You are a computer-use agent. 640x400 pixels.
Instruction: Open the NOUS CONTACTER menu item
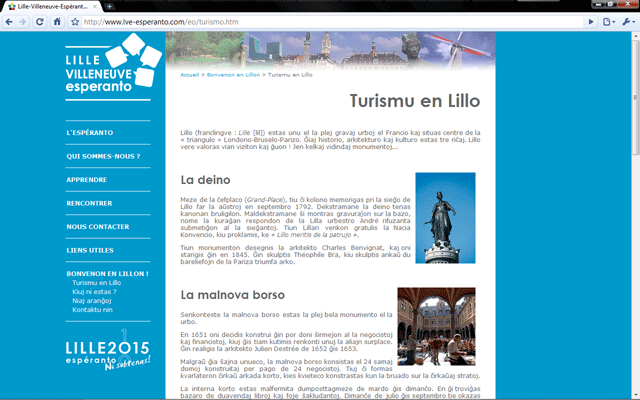(x=98, y=227)
